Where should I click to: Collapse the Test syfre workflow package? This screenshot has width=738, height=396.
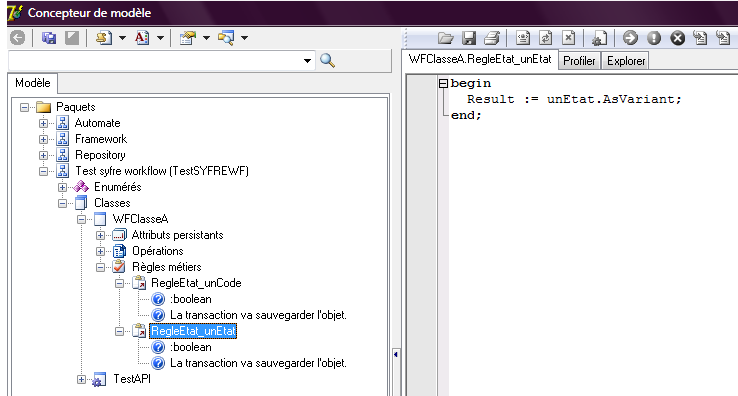(43, 171)
